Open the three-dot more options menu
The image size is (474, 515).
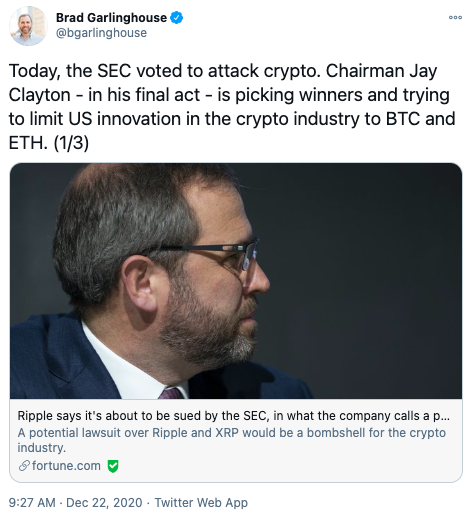pyautogui.click(x=455, y=17)
